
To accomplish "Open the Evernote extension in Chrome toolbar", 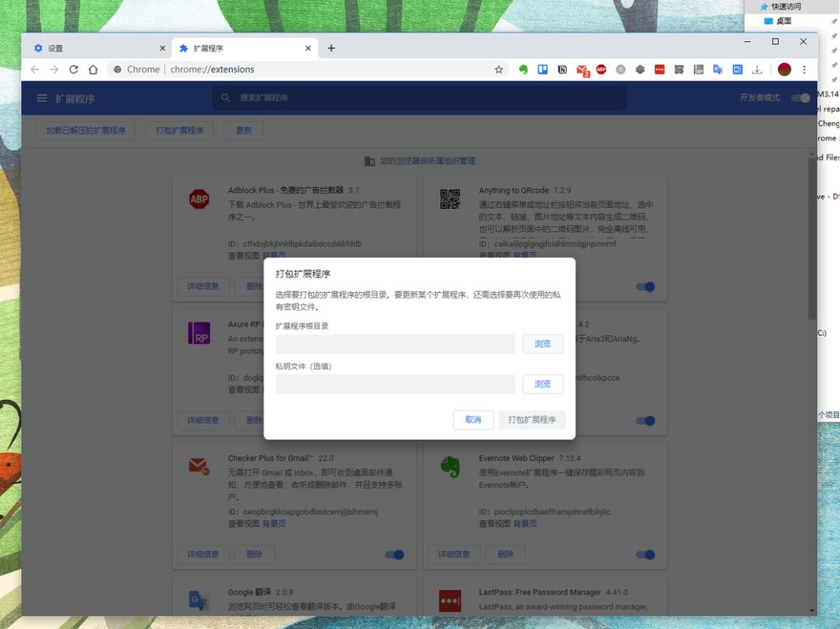I will (523, 69).
